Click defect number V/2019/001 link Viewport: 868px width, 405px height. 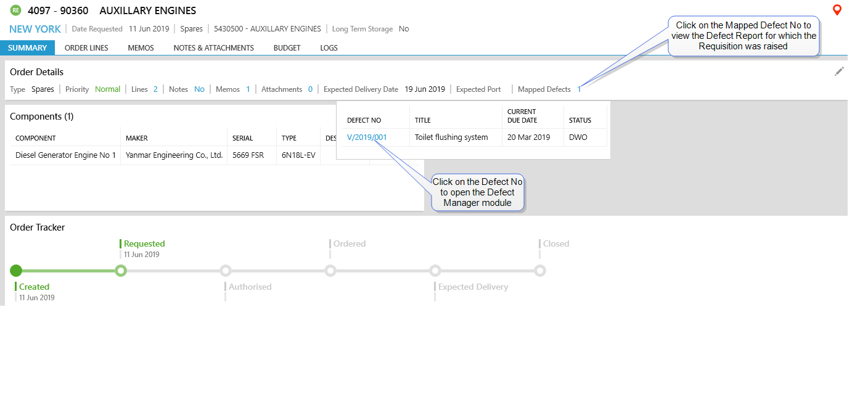(367, 137)
